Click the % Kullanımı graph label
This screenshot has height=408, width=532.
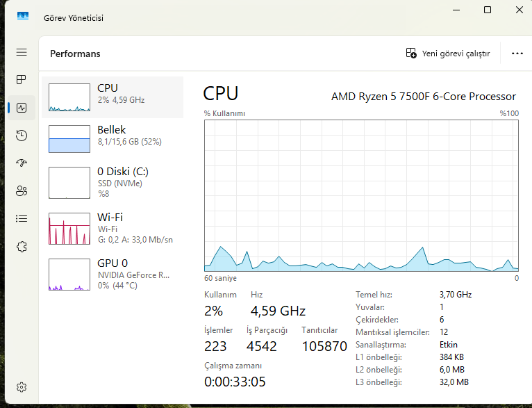pyautogui.click(x=224, y=113)
